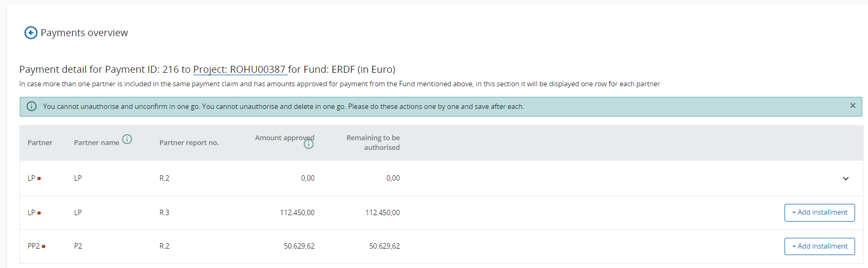Click the back arrow beside Payments overview
868x268 pixels.
pos(31,33)
